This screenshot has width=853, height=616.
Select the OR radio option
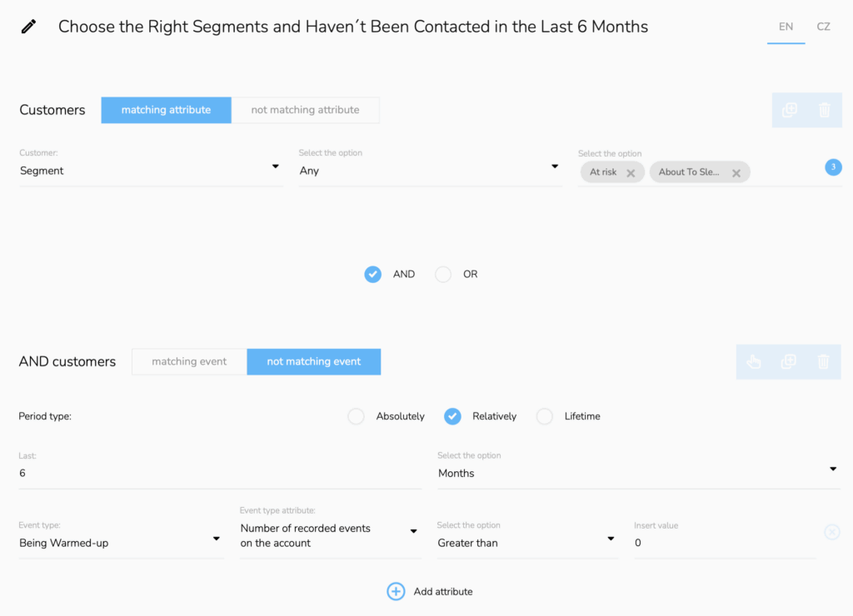point(443,274)
